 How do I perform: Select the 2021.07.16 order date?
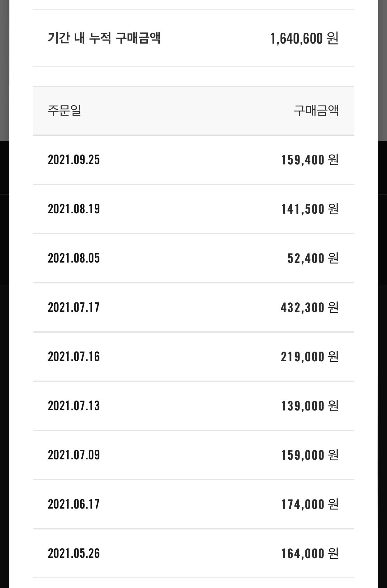click(x=74, y=357)
